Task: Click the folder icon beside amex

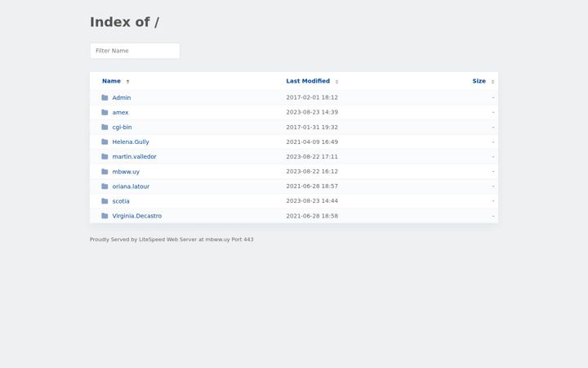Action: pos(105,112)
